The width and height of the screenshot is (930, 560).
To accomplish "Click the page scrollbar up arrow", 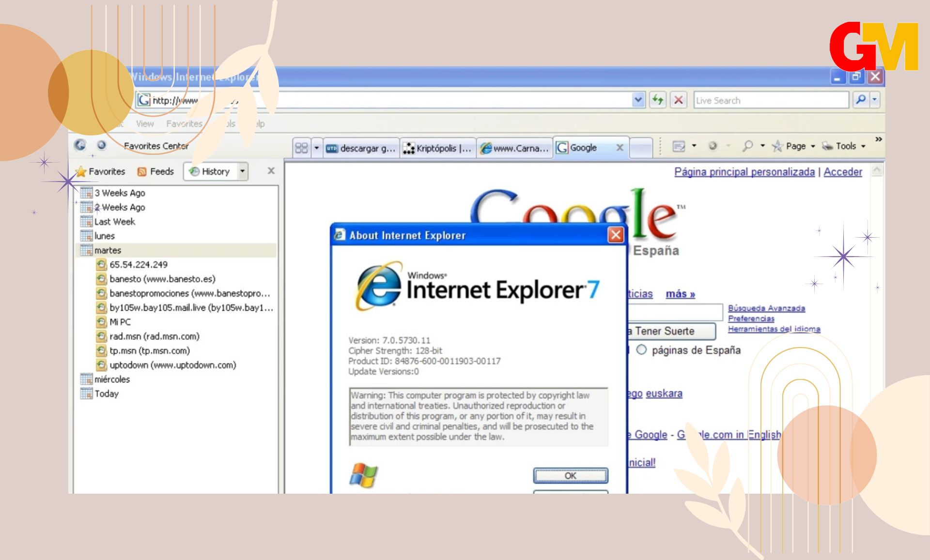I will (877, 170).
